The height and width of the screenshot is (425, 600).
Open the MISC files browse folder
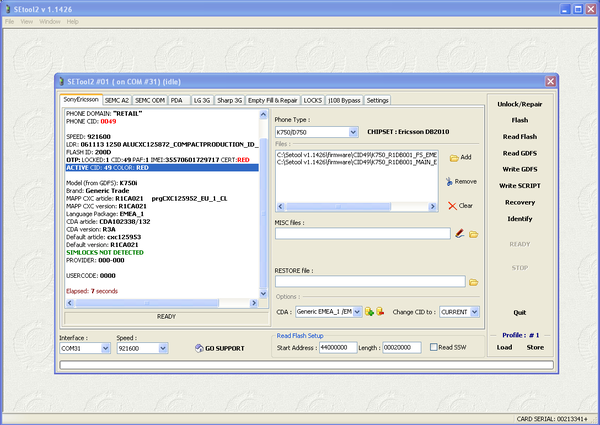(x=474, y=234)
